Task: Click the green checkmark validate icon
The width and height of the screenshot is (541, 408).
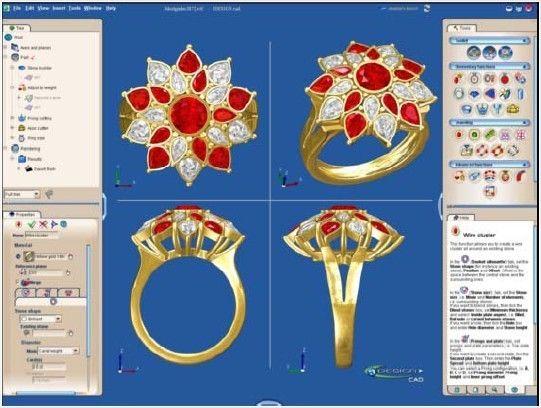Action: (x=31, y=225)
